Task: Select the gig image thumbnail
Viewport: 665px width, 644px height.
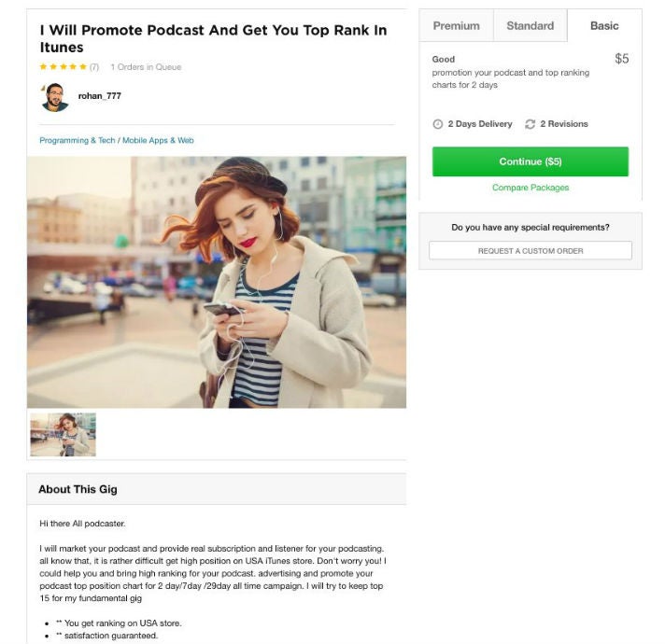Action: click(64, 435)
